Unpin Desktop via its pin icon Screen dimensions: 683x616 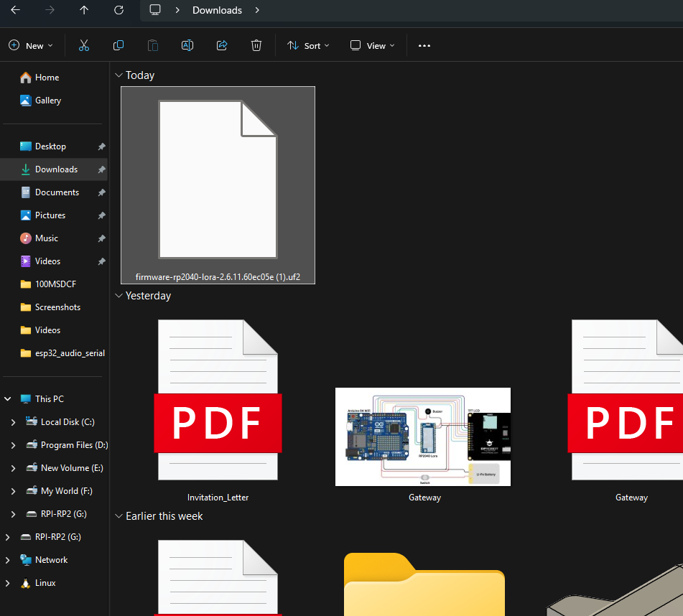102,146
